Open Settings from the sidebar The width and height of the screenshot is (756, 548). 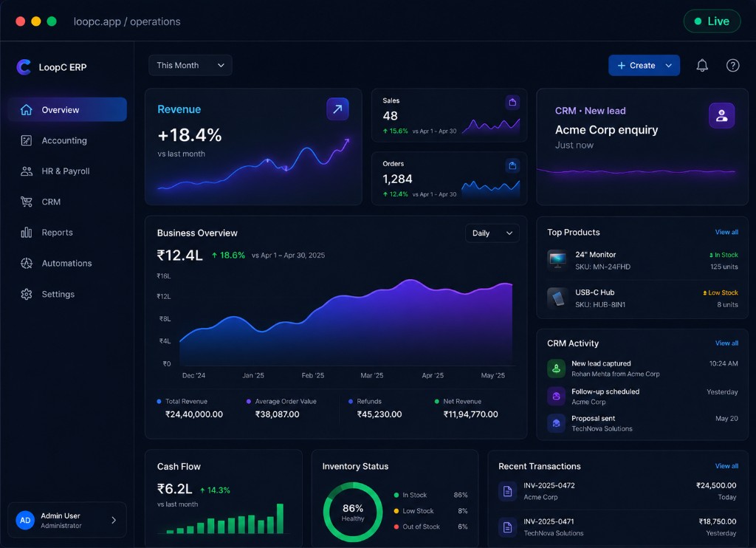tap(67, 294)
